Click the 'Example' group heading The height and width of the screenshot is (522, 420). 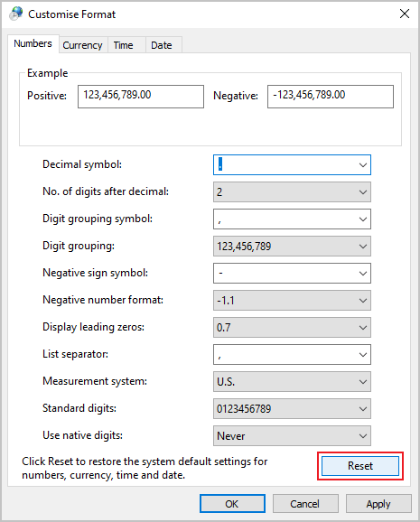click(48, 73)
